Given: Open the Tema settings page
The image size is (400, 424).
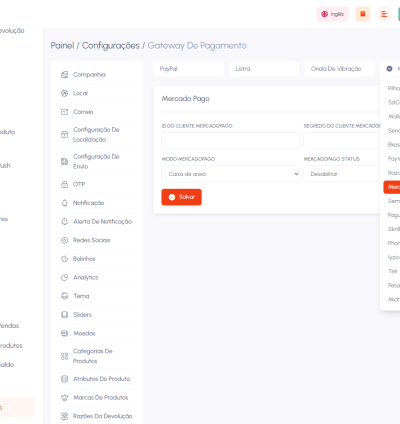Looking at the screenshot, I should point(97,296).
